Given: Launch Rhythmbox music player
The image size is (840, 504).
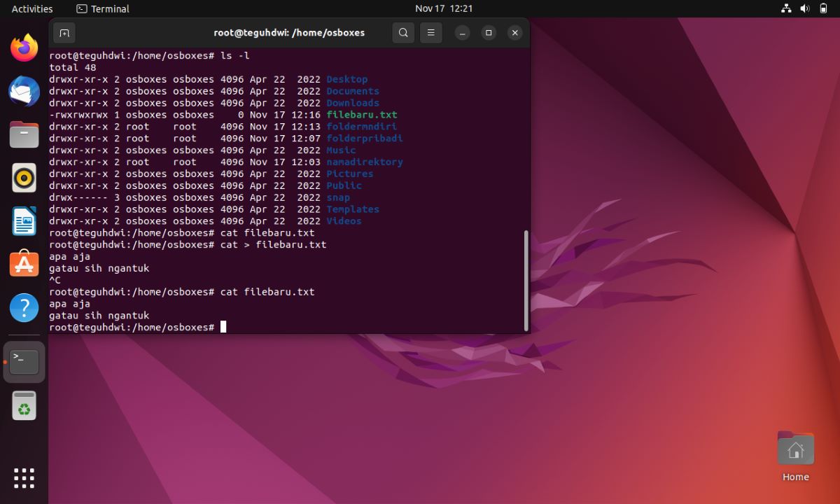Looking at the screenshot, I should 24,178.
